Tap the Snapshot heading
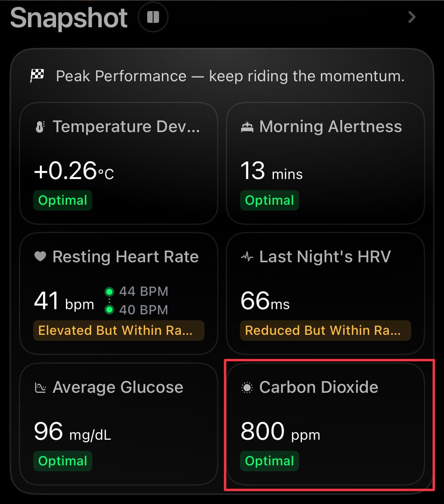Screen dimensions: 444x504 (69, 18)
